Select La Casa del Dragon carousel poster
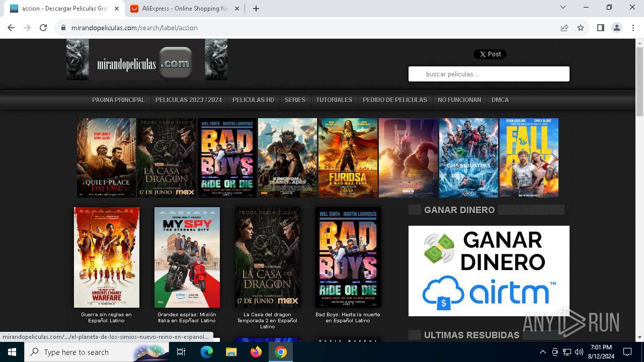Viewport: 644px width, 362px height. pyautogui.click(x=167, y=158)
